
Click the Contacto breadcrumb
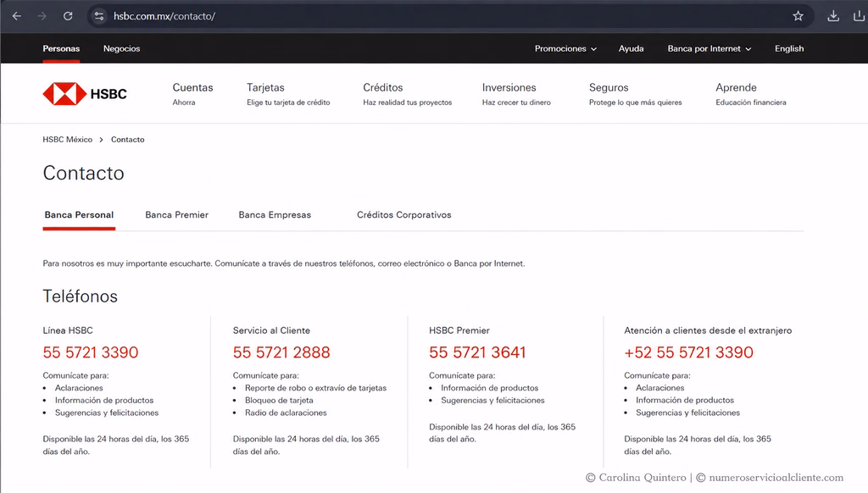pyautogui.click(x=127, y=140)
